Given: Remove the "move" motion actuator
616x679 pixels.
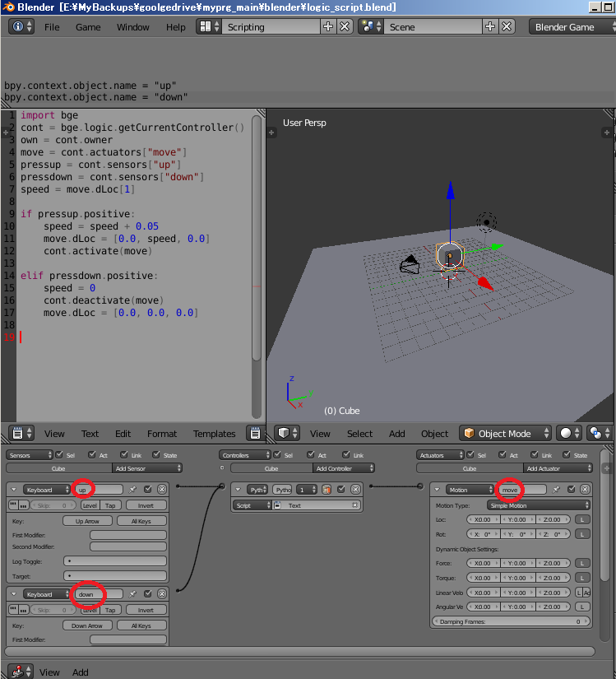Looking at the screenshot, I should (585, 490).
